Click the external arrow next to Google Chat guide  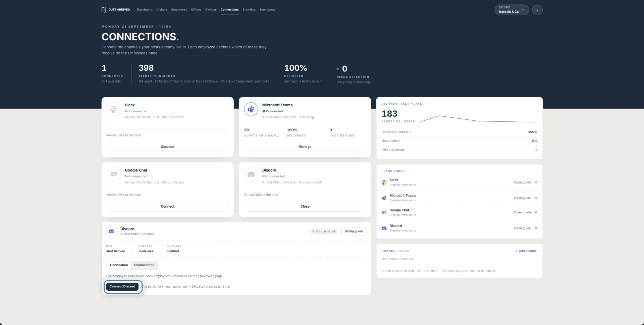click(x=536, y=212)
